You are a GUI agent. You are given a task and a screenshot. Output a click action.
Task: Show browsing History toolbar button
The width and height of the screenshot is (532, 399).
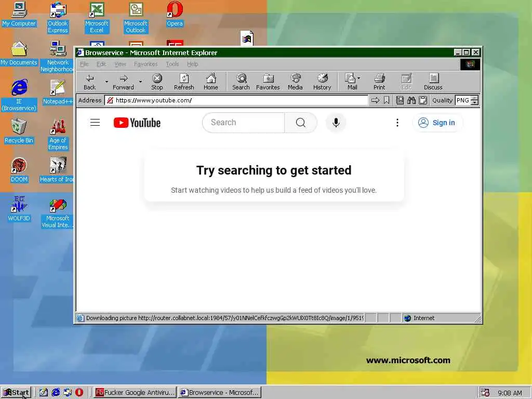[x=322, y=82]
